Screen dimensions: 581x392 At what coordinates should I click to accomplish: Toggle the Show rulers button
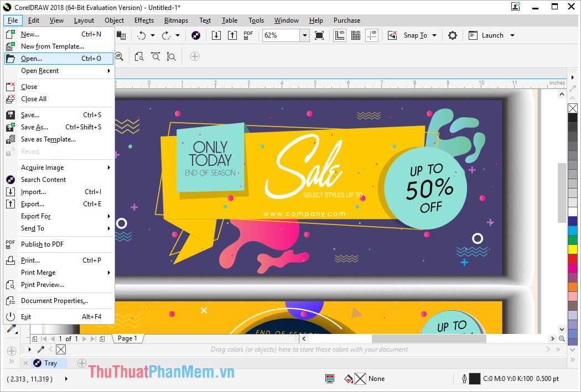point(339,35)
